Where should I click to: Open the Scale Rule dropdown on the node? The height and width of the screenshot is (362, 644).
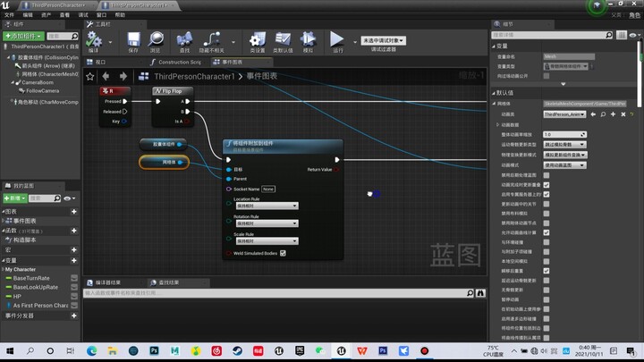267,241
